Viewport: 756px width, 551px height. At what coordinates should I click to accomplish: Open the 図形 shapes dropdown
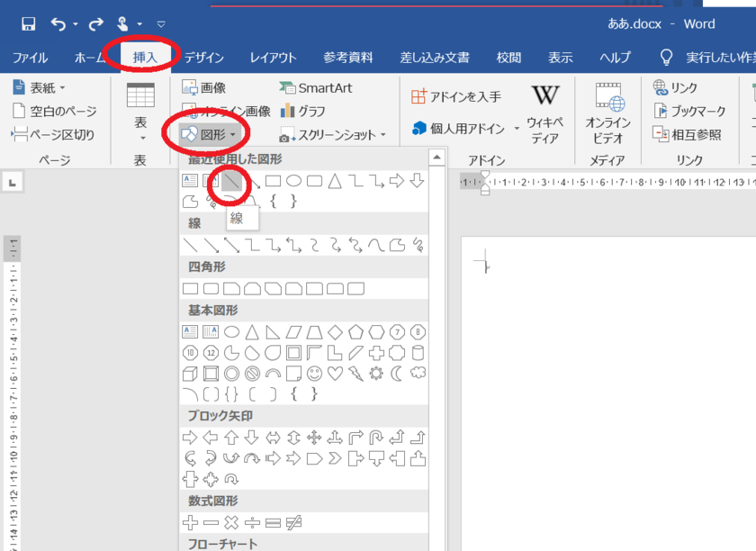pos(208,135)
